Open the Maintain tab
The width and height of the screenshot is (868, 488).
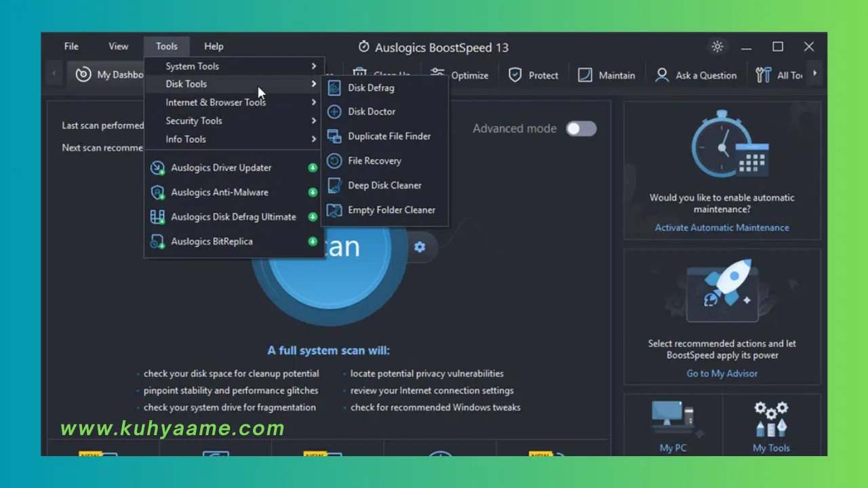click(607, 75)
